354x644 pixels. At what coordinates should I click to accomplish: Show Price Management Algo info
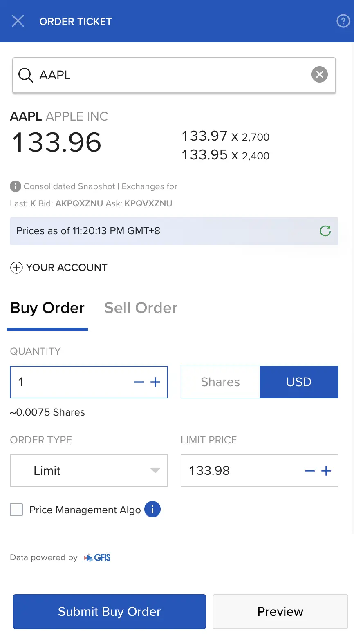click(152, 509)
